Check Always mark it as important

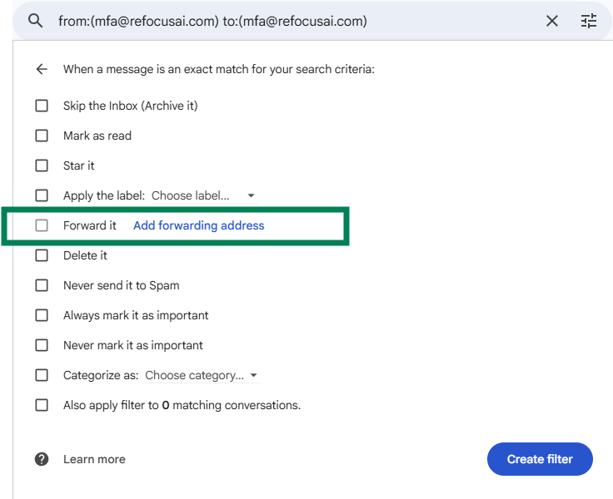(x=41, y=315)
